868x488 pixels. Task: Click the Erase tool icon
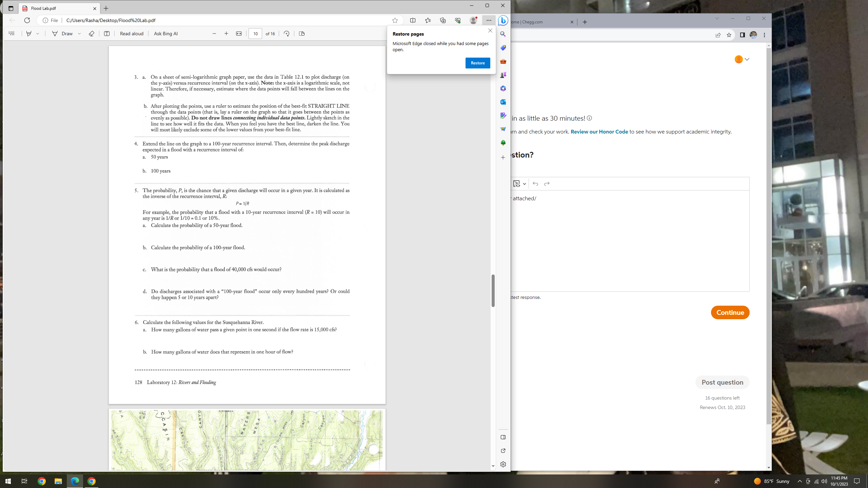click(x=91, y=34)
